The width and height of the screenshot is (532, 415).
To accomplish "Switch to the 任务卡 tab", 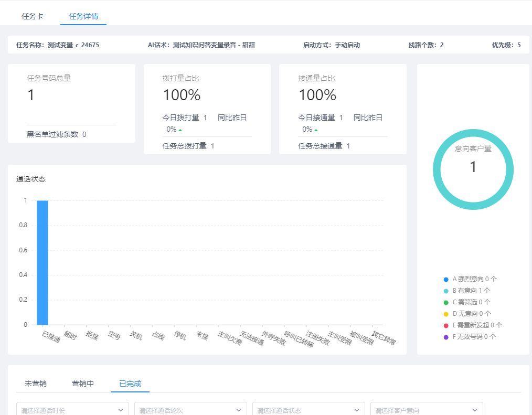I will [33, 16].
